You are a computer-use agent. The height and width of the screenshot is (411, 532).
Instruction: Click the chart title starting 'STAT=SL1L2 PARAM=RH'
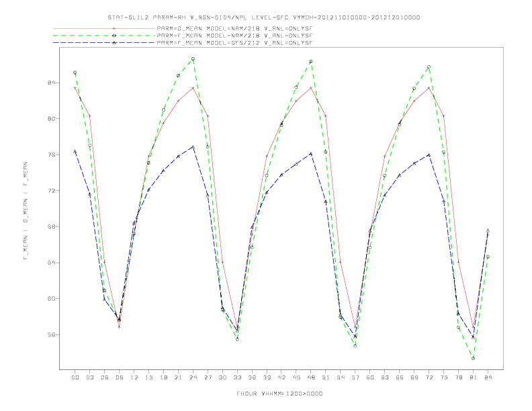pos(264,17)
